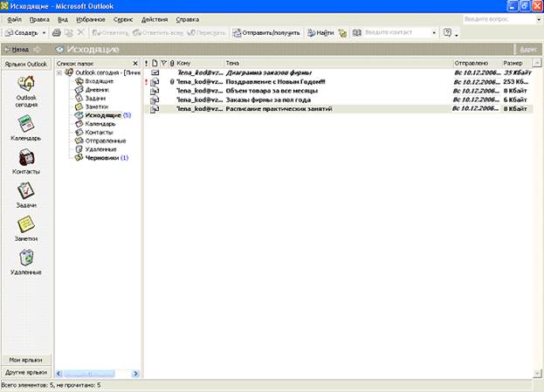Select the Удаленные folder in folder list
This screenshot has height=392, width=544.
(x=100, y=149)
